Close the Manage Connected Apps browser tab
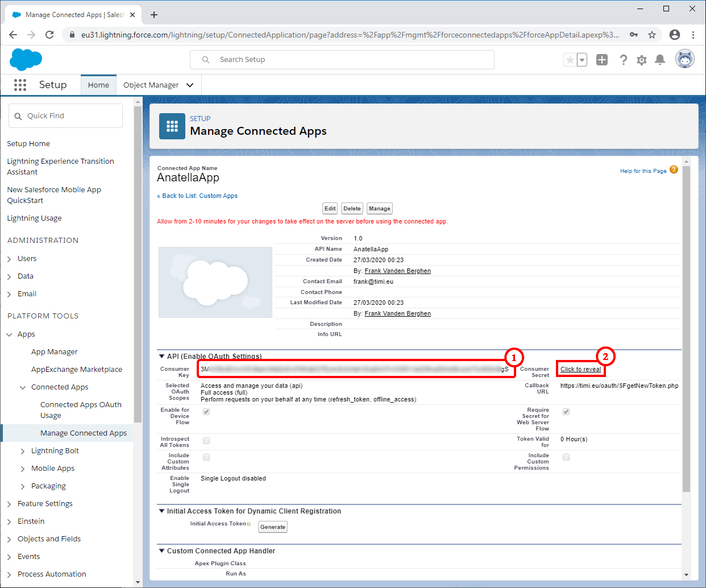Screen dimensions: 706x588 pyautogui.click(x=132, y=15)
